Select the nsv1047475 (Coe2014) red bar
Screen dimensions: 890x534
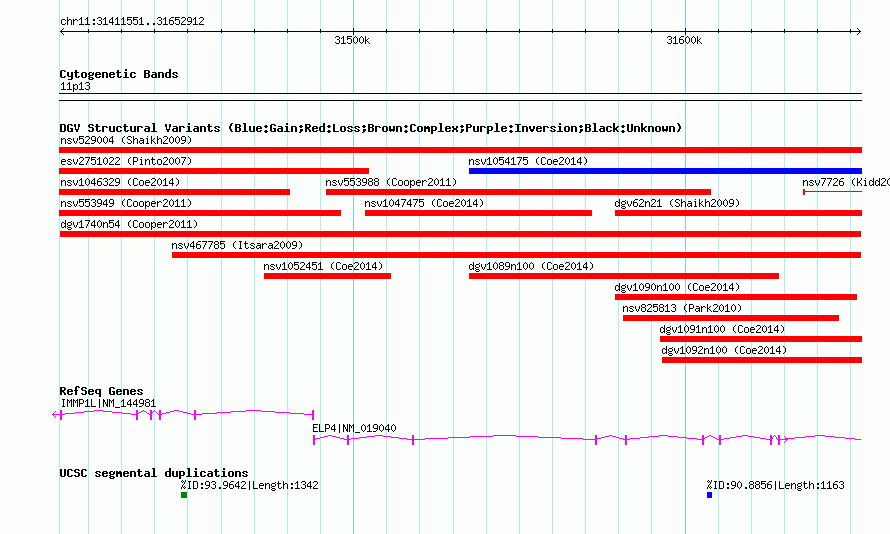click(x=478, y=213)
